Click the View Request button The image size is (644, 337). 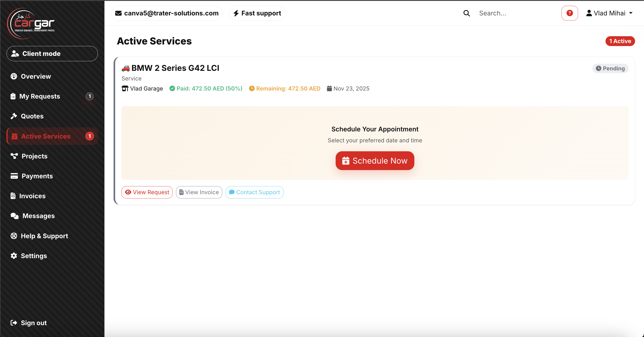(147, 192)
